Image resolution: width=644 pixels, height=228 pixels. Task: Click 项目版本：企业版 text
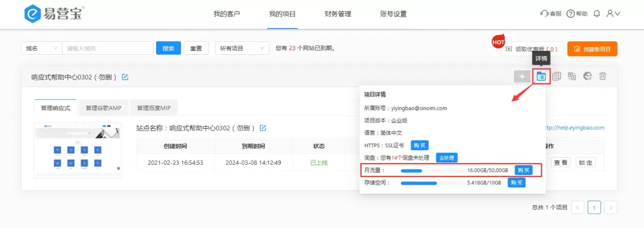385,120
